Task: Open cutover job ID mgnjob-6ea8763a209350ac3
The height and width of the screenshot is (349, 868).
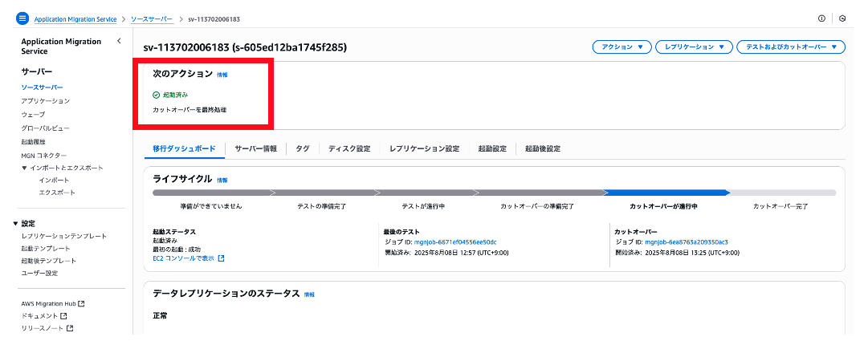Action: coord(687,242)
